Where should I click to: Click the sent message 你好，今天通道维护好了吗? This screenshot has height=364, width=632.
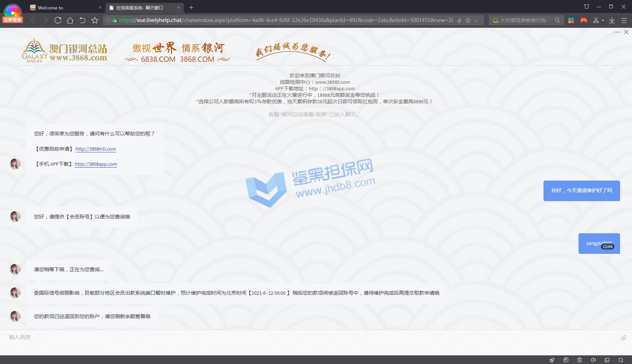coord(582,190)
